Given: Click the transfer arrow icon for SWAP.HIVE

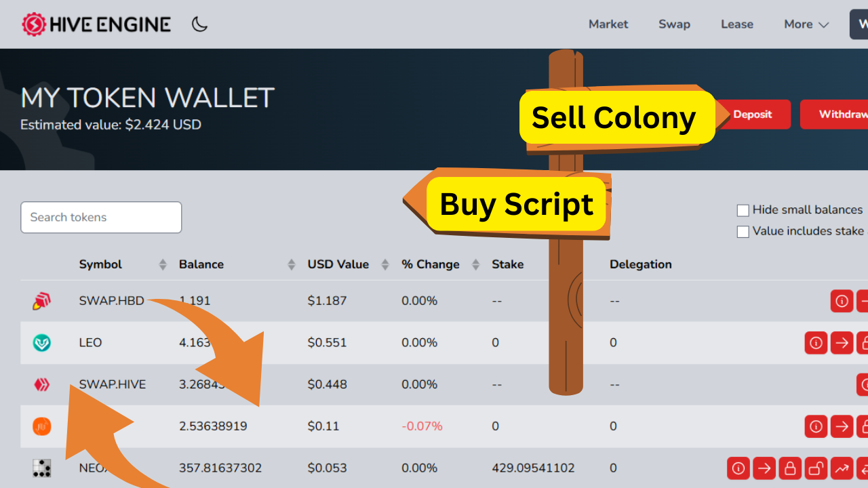Looking at the screenshot, I should coord(867,384).
